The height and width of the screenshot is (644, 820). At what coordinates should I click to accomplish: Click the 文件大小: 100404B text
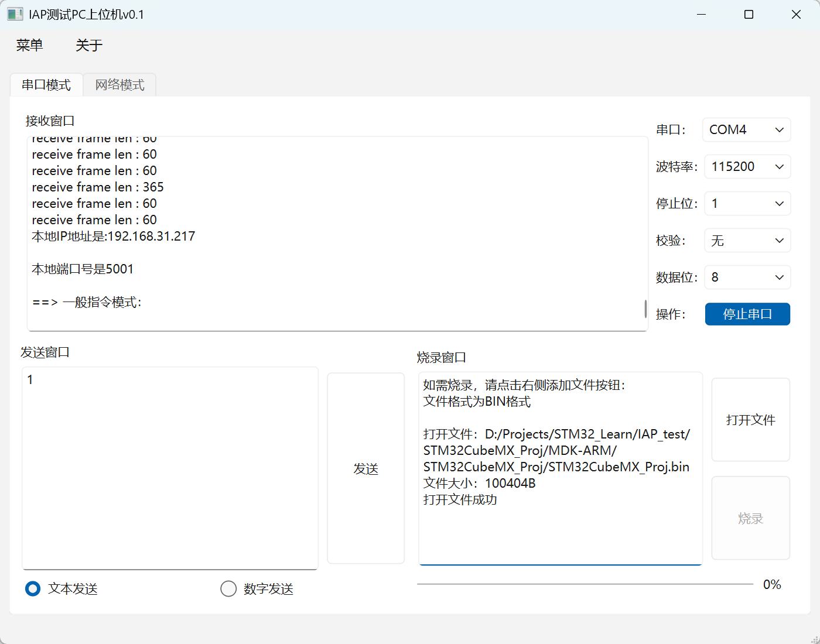[479, 484]
